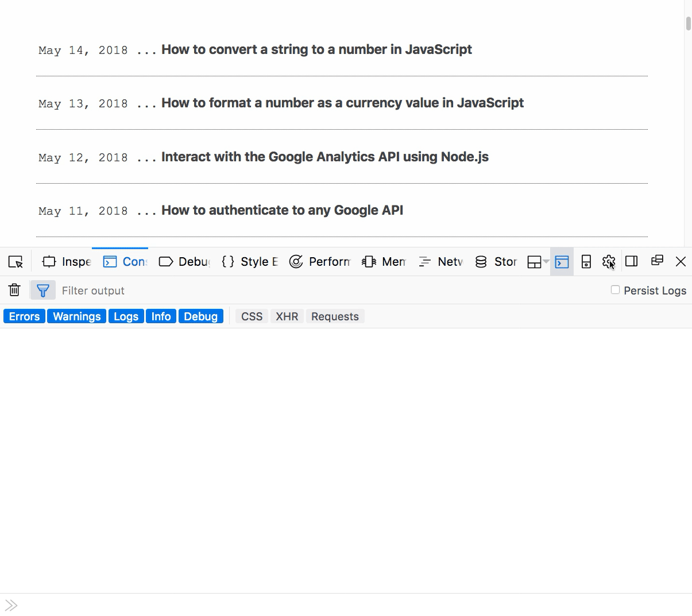The height and width of the screenshot is (616, 692).
Task: Open the Responsive Design Mode
Action: click(x=586, y=261)
